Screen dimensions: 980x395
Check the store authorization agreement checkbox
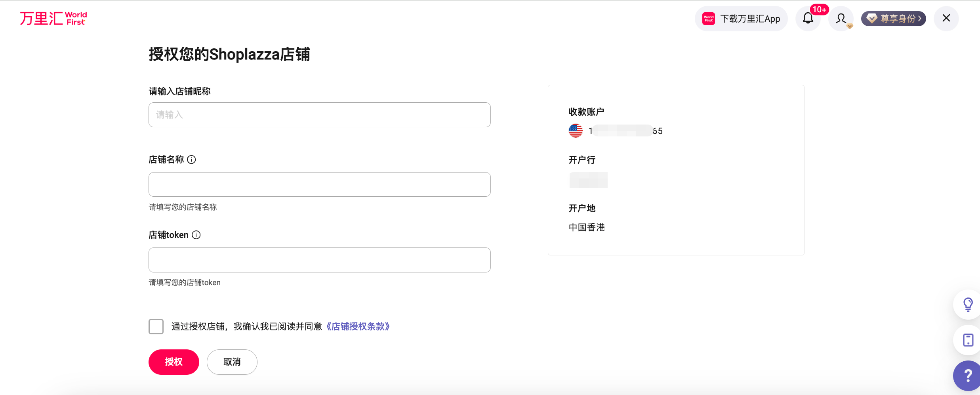[x=156, y=326]
